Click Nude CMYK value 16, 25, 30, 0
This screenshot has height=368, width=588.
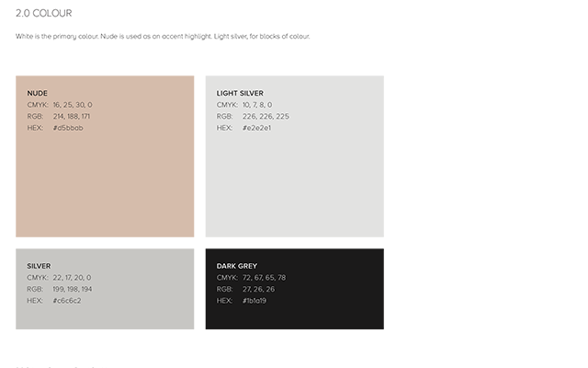73,105
